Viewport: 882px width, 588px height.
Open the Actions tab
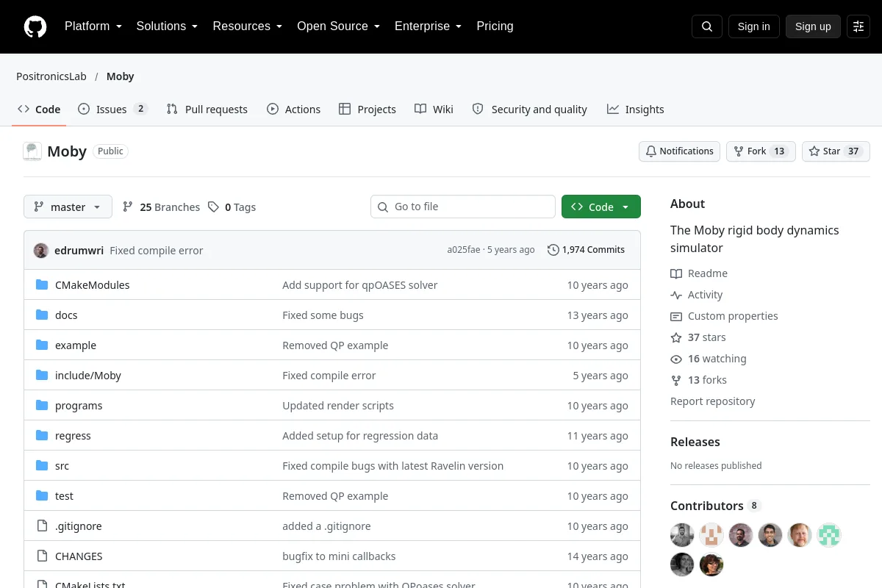point(293,109)
